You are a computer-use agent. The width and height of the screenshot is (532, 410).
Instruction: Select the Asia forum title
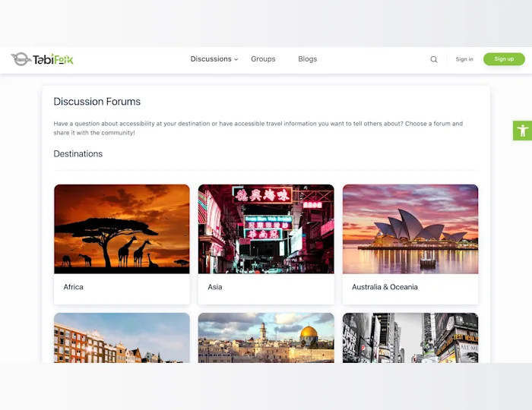pos(215,287)
